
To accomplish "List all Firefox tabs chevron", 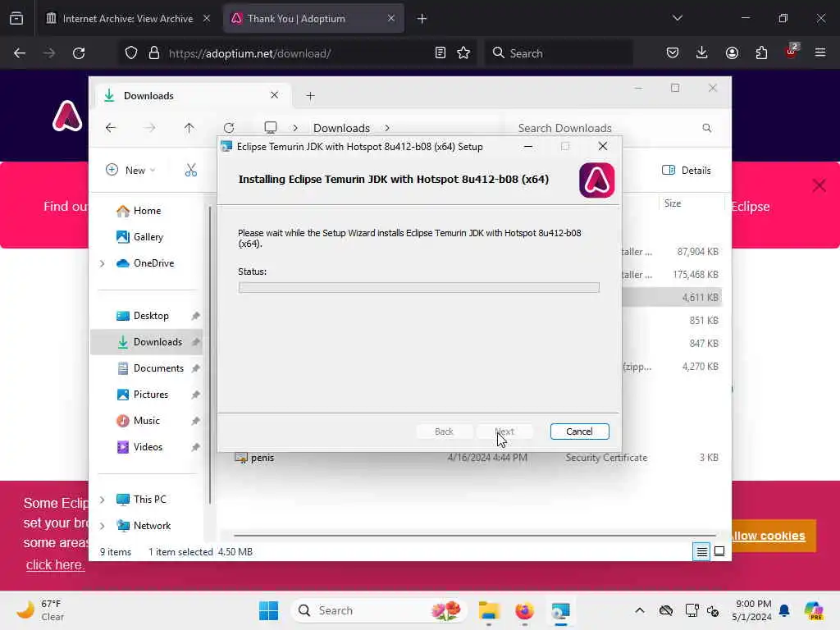I will coord(678,18).
